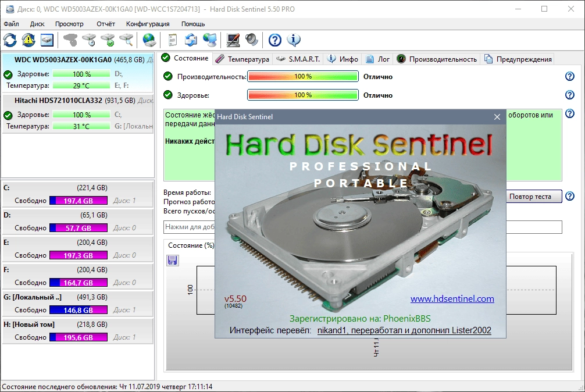Click drive C: free space bar 197,4 GB
This screenshot has width=585, height=392.
pos(79,201)
